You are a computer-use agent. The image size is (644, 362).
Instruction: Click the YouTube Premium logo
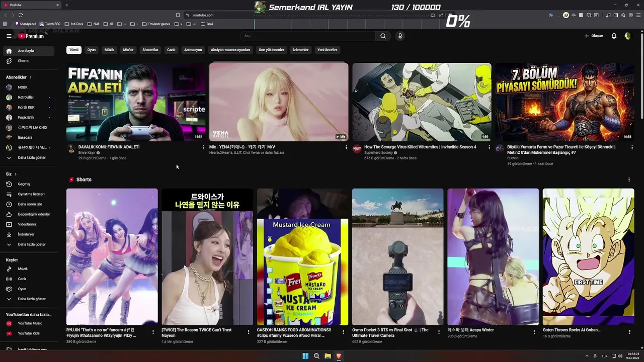(31, 36)
